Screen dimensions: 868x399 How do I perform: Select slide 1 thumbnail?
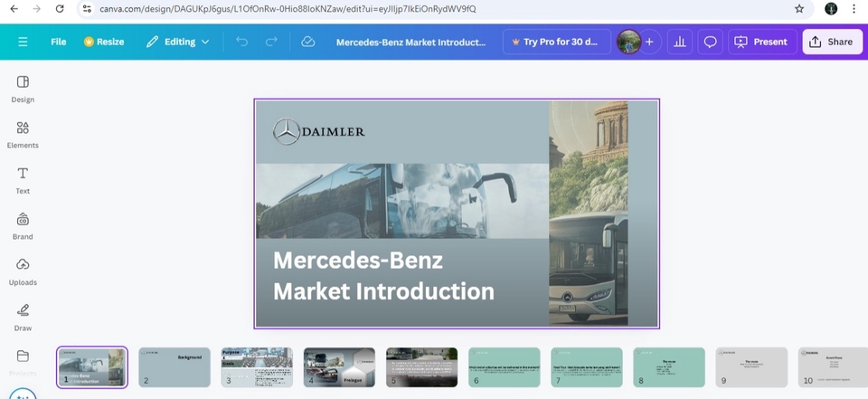point(92,366)
